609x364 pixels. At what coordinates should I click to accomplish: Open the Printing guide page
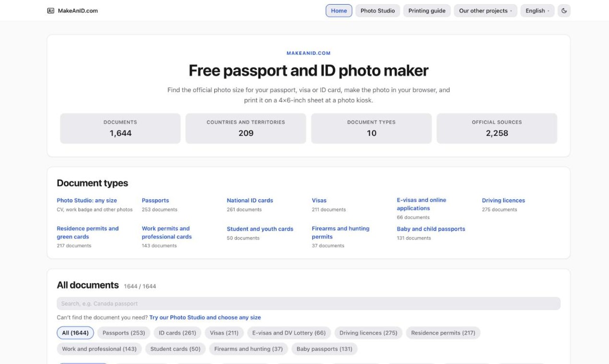[x=427, y=11]
